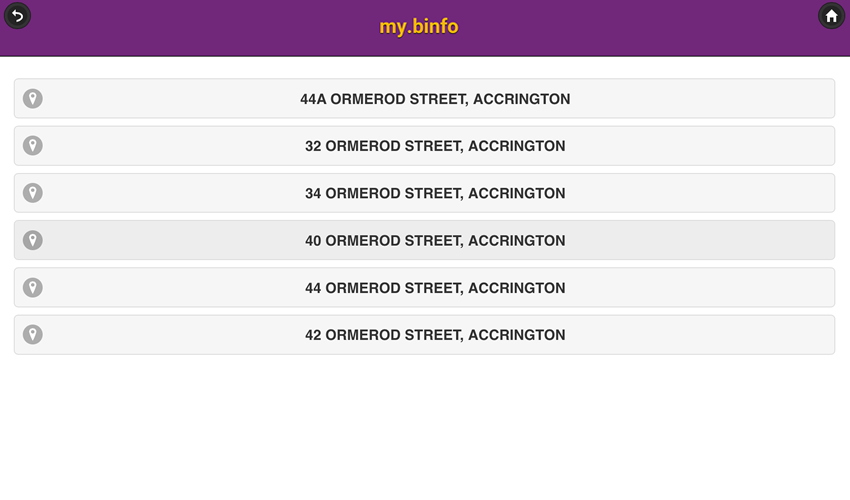Pick 34 ORMEROD STREET, ACCRINGTON address

click(x=424, y=193)
